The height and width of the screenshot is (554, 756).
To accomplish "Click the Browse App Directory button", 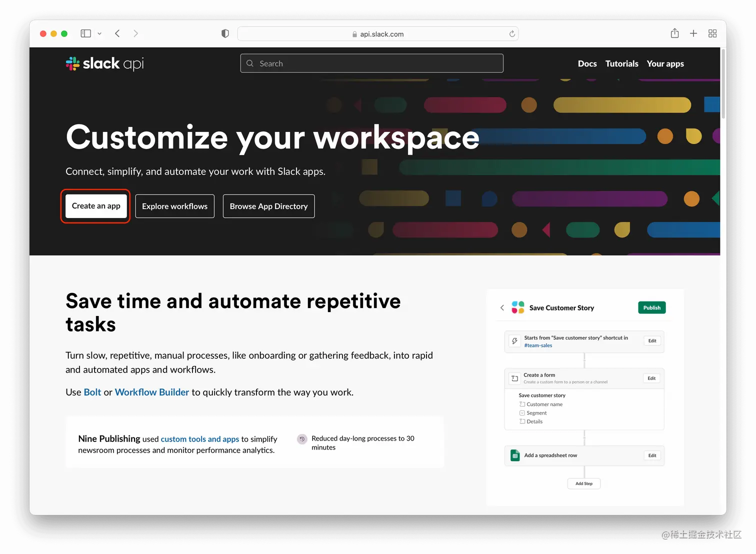I will tap(268, 206).
